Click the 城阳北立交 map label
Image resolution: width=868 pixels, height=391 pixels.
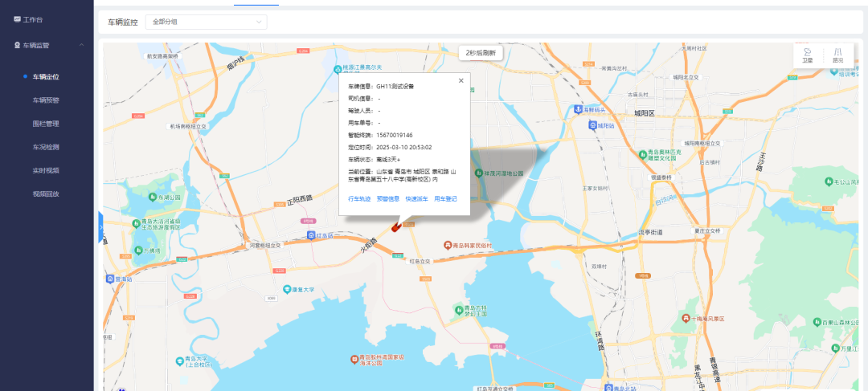tap(686, 78)
